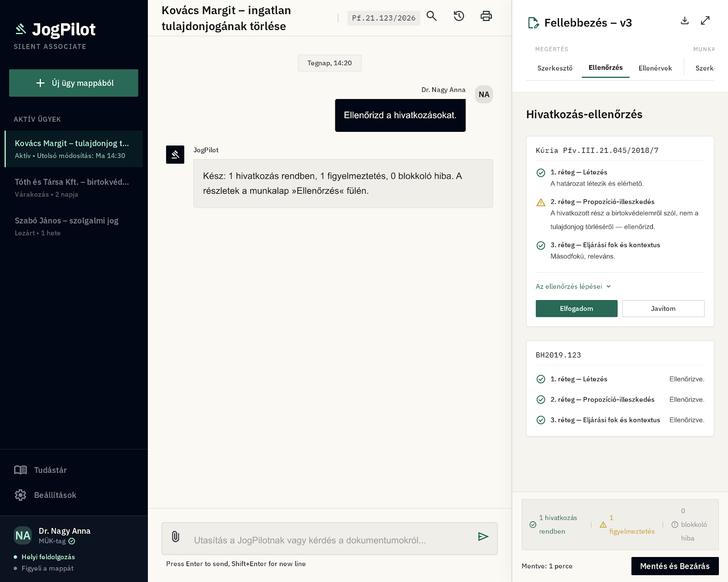Click the Tegnap, 14:20 timestamp
The image size is (728, 582).
(329, 63)
